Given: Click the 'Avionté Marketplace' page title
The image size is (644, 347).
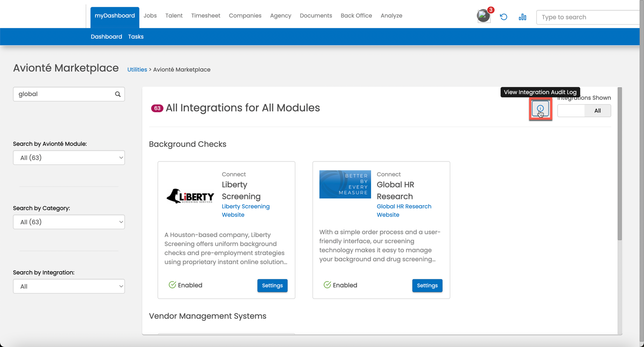Looking at the screenshot, I should point(66,68).
